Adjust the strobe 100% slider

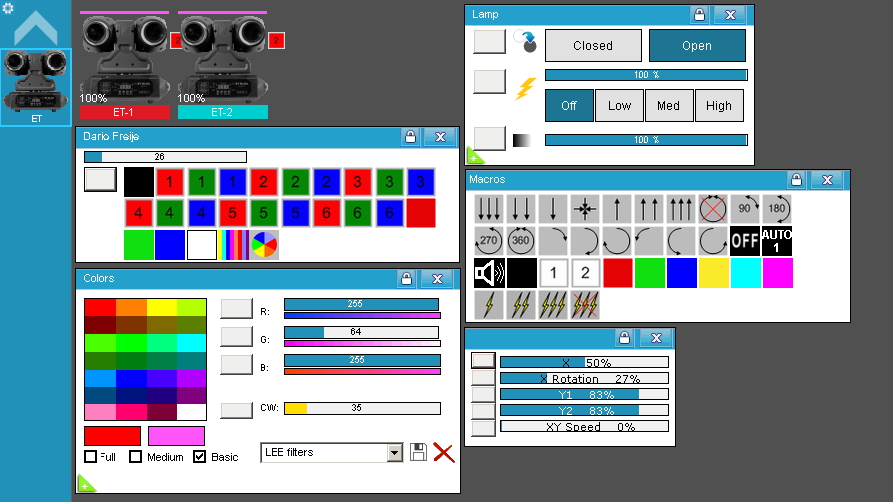click(646, 75)
